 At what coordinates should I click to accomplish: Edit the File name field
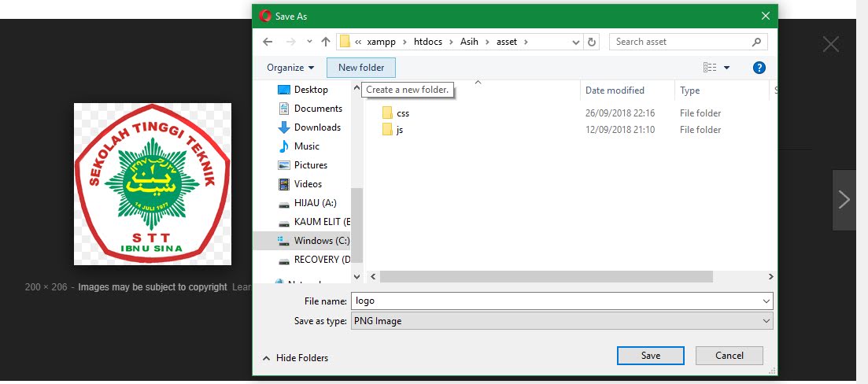coord(556,301)
